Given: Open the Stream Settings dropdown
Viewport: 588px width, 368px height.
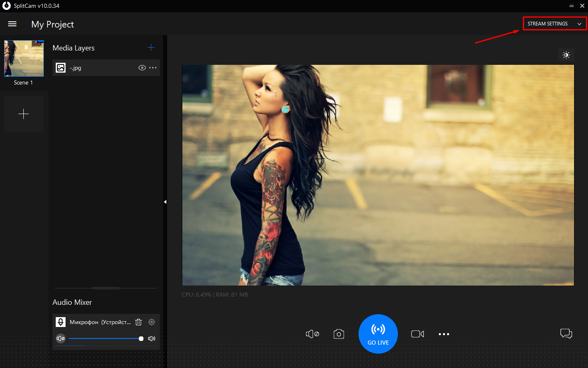Looking at the screenshot, I should (554, 23).
